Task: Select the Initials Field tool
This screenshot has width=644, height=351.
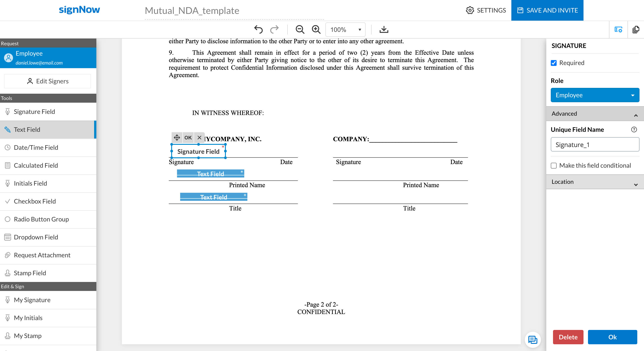Action: pos(30,183)
